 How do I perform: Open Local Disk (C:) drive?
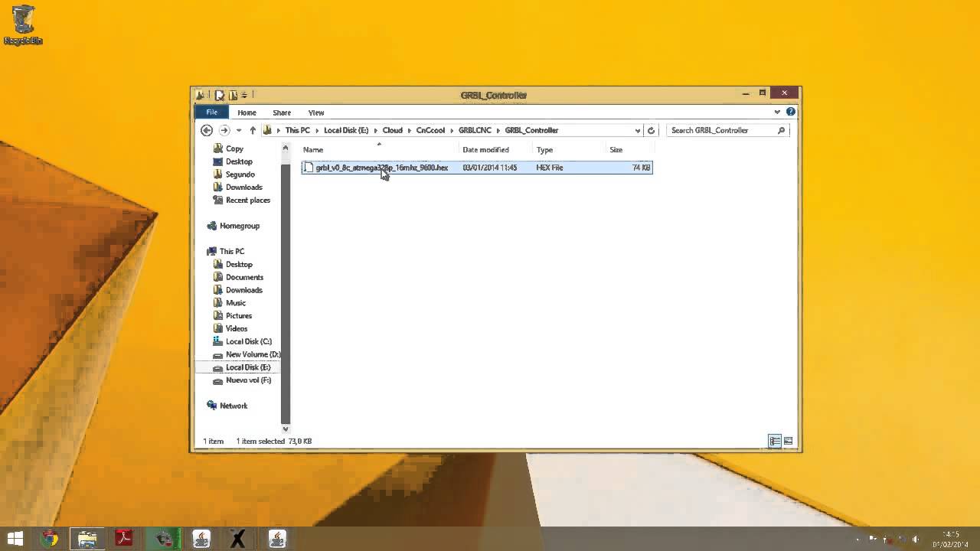click(x=248, y=341)
